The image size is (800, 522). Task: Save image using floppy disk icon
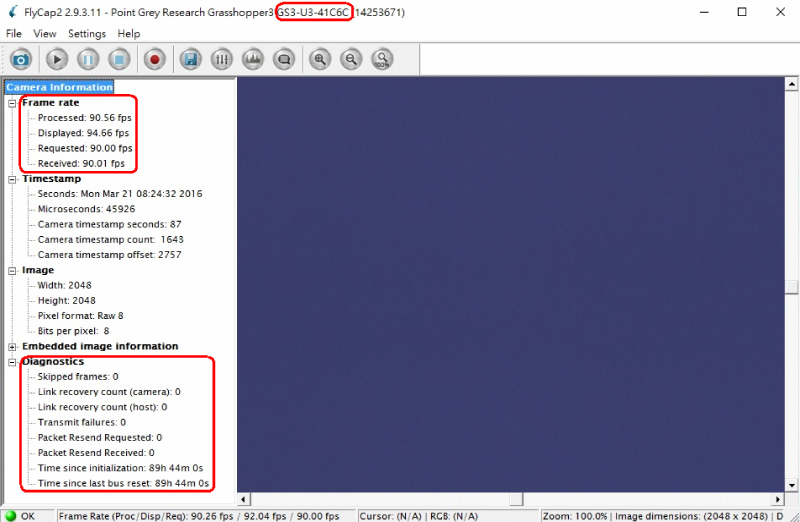(x=190, y=59)
